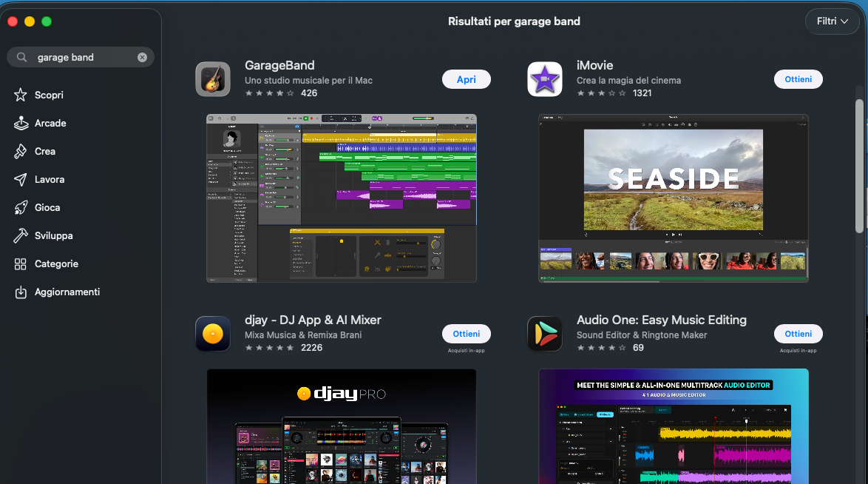Select the Sviluppa hammer icon

click(21, 235)
